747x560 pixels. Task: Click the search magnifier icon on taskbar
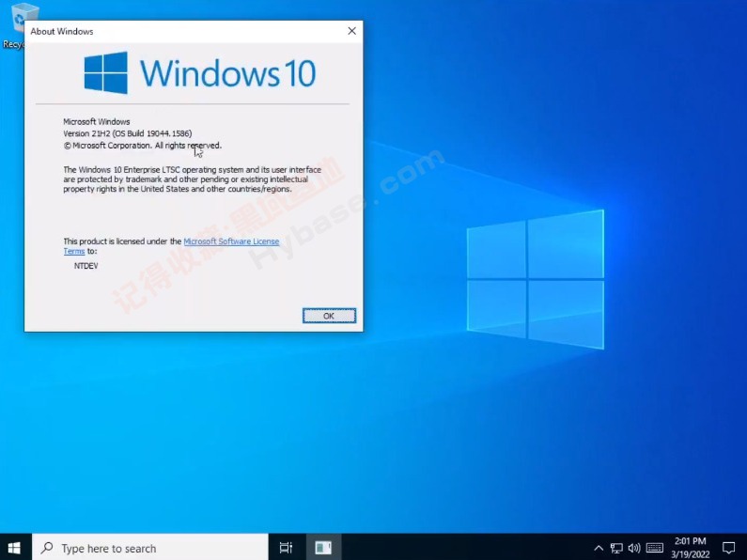(47, 548)
